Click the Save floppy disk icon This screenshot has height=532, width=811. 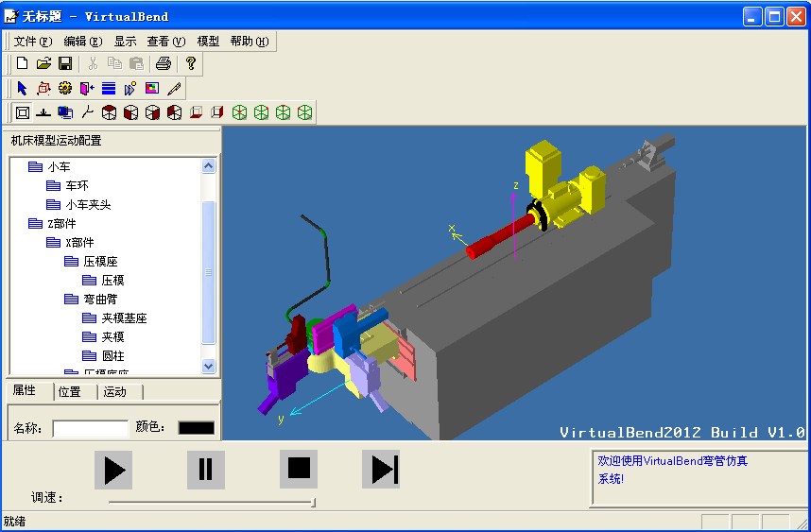65,63
